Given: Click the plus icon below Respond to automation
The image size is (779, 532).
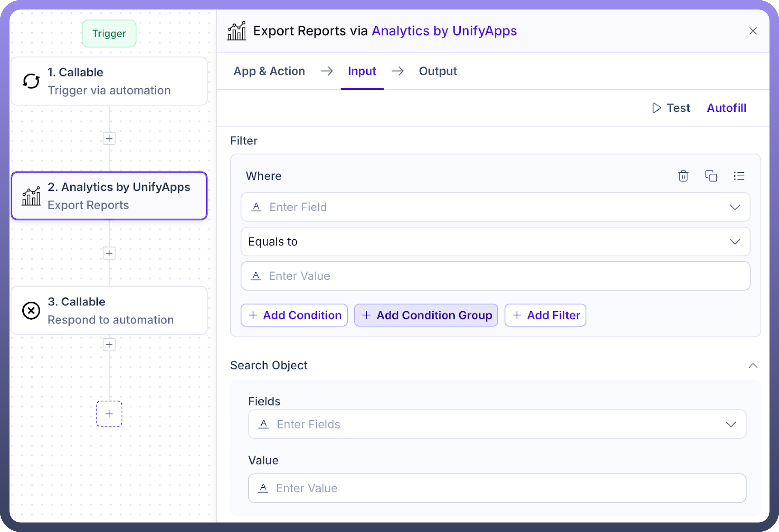Looking at the screenshot, I should click(x=109, y=345).
